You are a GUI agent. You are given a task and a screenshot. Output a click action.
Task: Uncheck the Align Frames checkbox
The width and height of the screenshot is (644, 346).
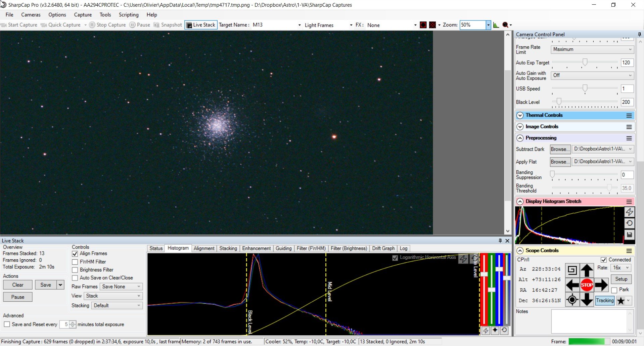coord(75,254)
